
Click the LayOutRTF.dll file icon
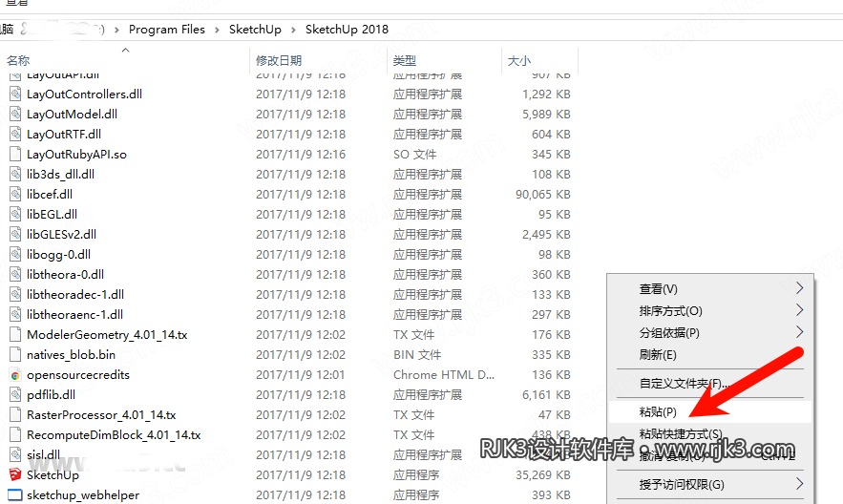click(15, 134)
